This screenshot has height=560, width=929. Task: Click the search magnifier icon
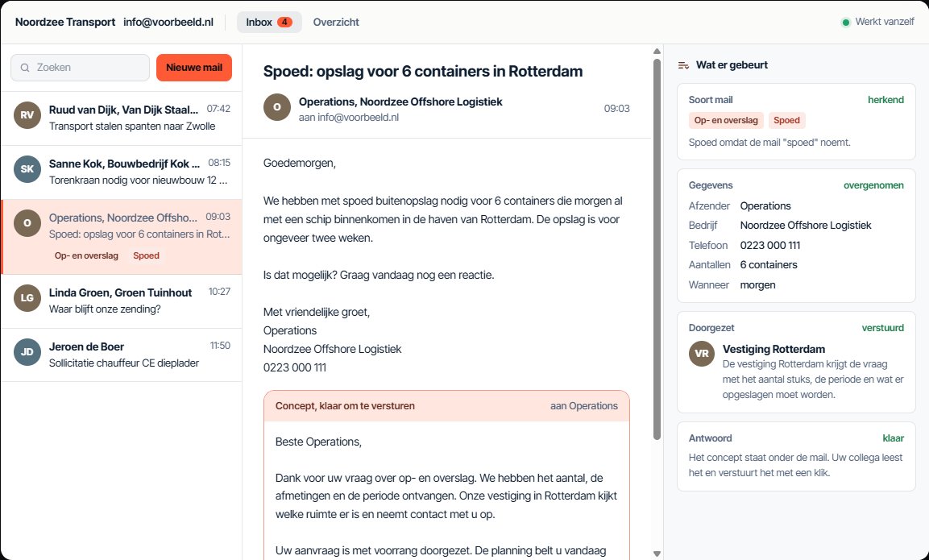click(x=25, y=68)
